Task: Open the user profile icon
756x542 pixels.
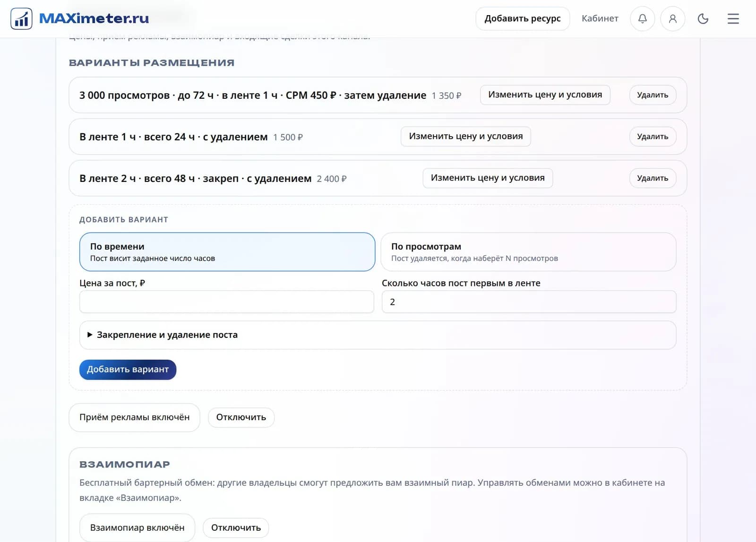Action: coord(673,19)
